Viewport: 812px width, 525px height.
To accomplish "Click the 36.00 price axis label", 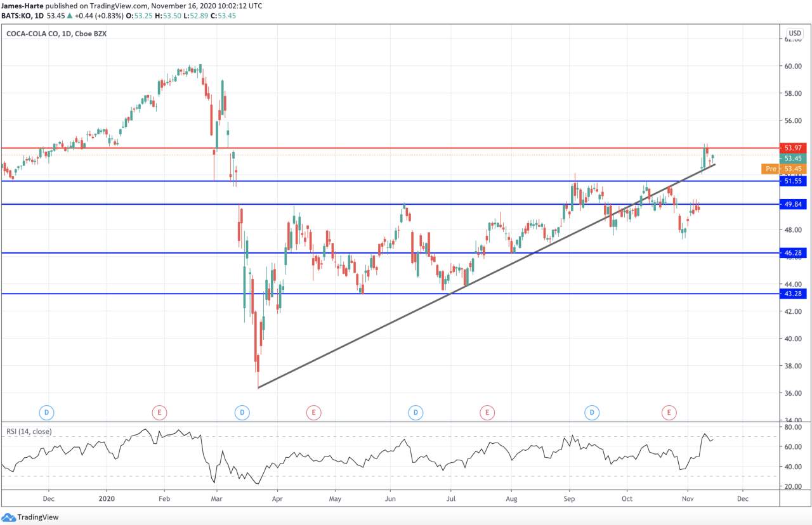I will 793,393.
